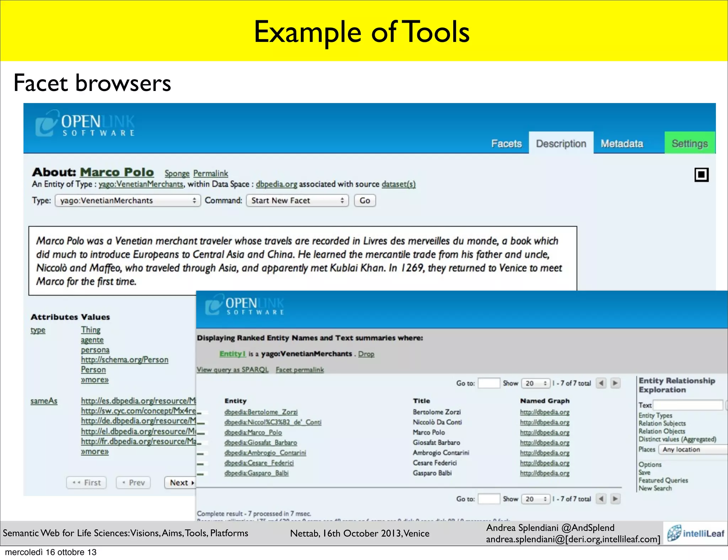Open the green Settings tab
Image resolution: width=728 pixels, height=560 pixels.
[x=690, y=143]
